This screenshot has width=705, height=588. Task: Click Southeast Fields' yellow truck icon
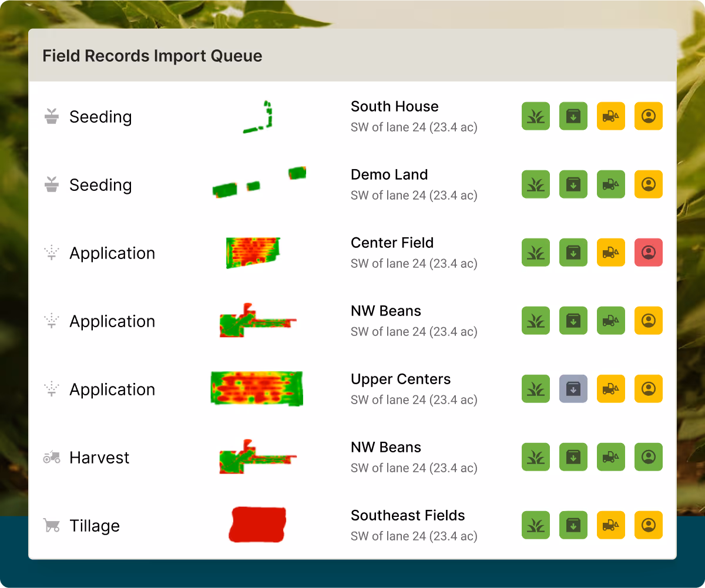[611, 525]
